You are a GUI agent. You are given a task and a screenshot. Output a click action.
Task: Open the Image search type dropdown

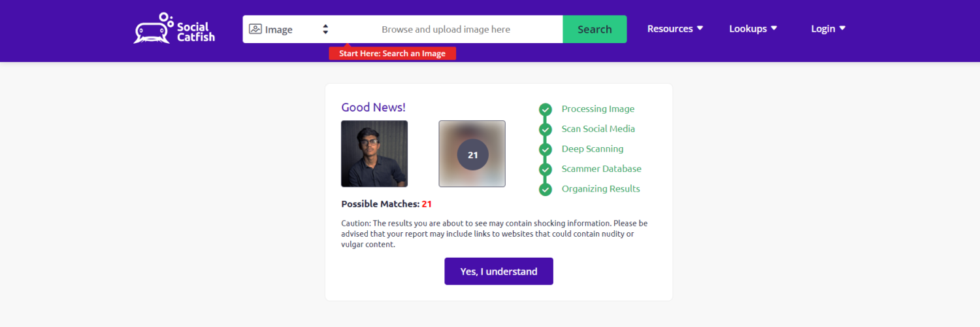[289, 29]
